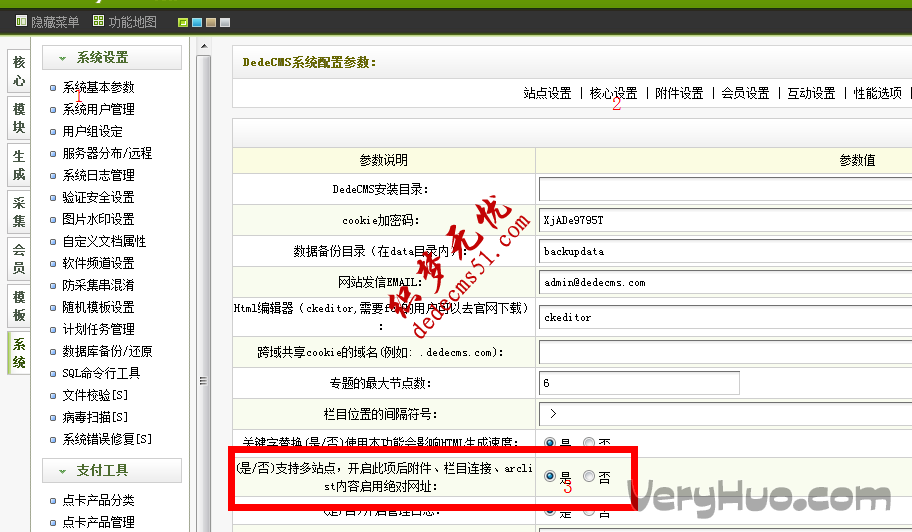Open 数据库备份/还原 in sidebar
912x532 pixels.
107,352
